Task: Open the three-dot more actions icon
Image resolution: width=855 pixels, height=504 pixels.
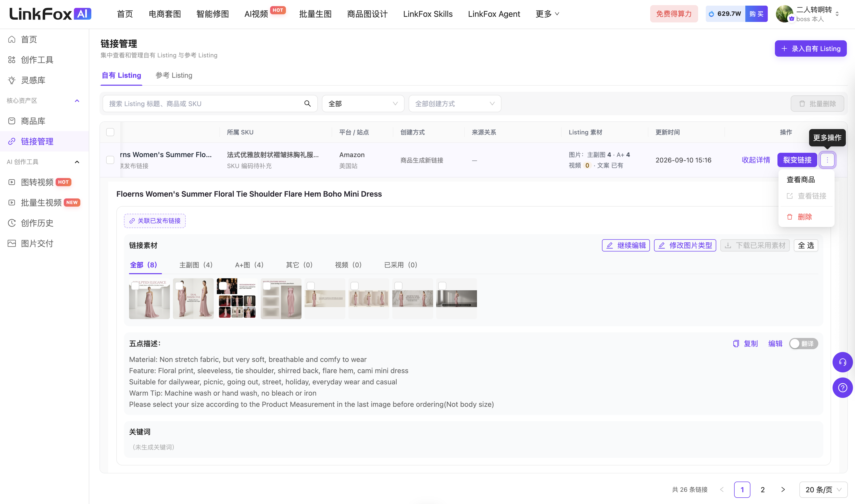Action: pos(827,160)
